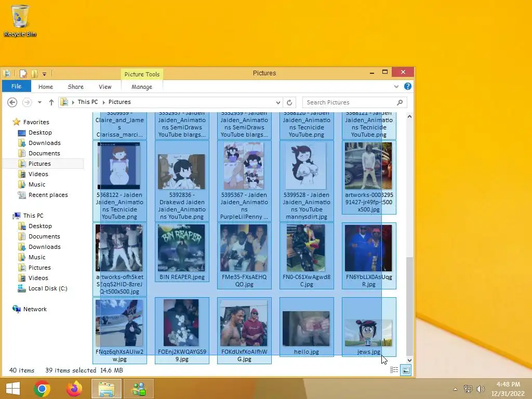Viewport: 532px width, 399px height.
Task: Switch to Details view in status bar
Action: coord(394,370)
